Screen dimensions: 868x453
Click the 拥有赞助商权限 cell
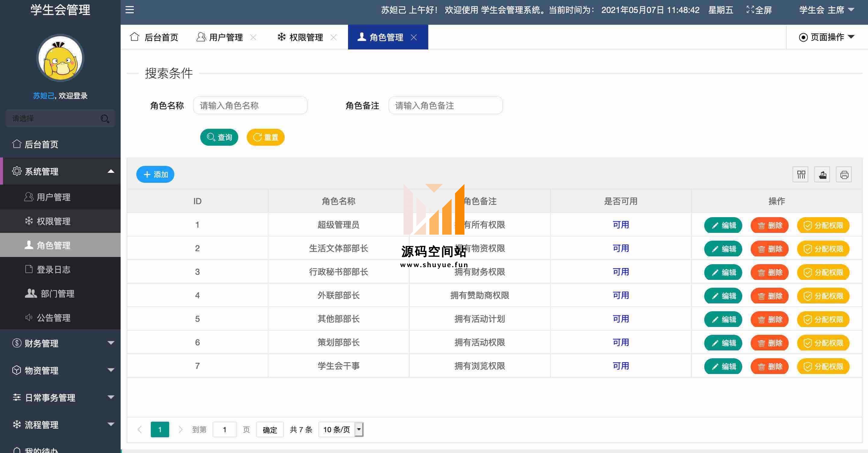(x=480, y=295)
